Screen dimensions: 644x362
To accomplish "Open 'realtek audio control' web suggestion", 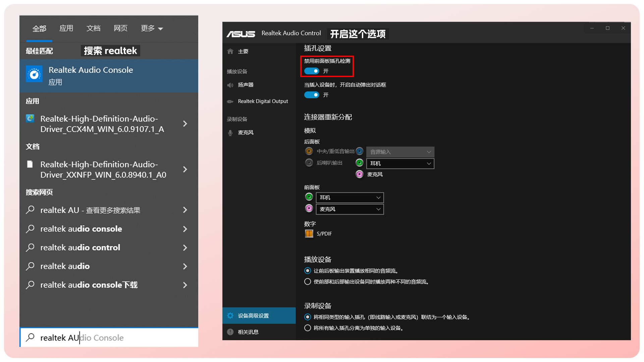I will coord(109,248).
